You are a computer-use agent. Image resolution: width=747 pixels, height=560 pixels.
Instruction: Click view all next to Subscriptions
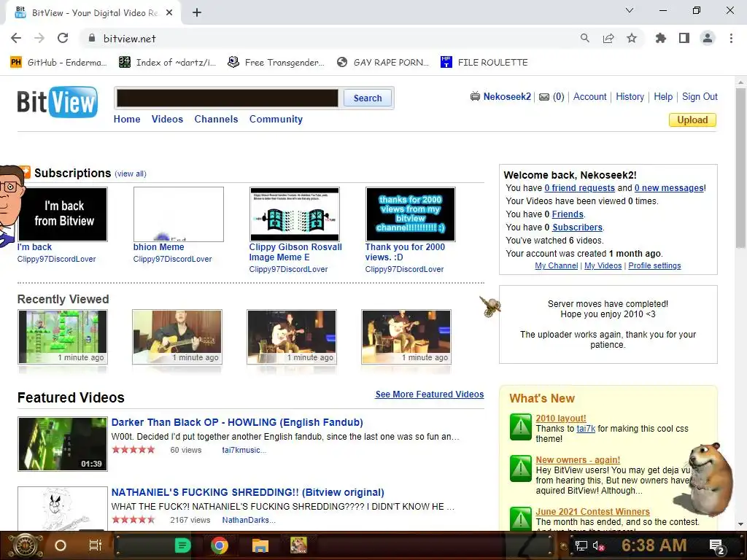point(131,174)
